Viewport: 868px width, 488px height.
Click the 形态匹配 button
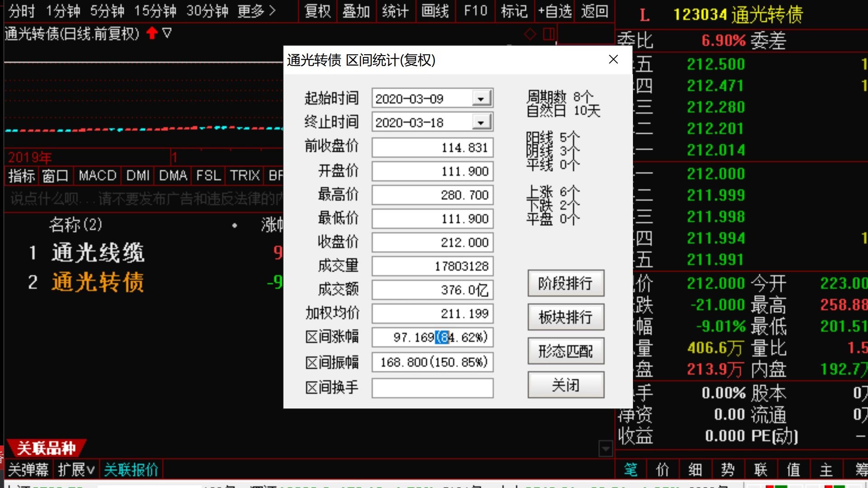coord(566,351)
